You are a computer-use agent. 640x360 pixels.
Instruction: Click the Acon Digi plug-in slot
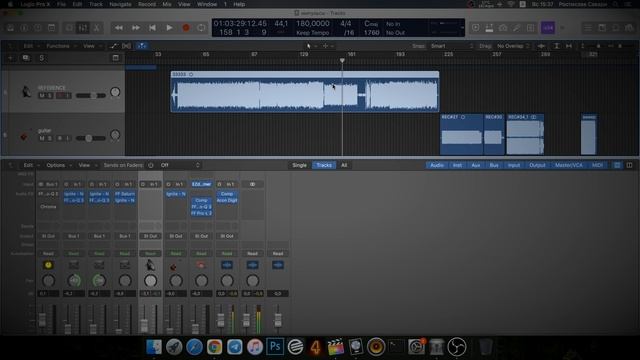(227, 200)
